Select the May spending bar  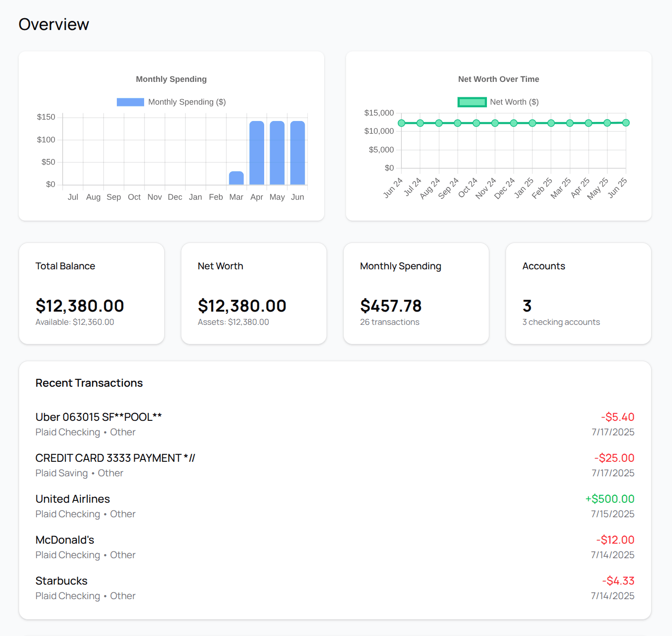[x=277, y=152]
